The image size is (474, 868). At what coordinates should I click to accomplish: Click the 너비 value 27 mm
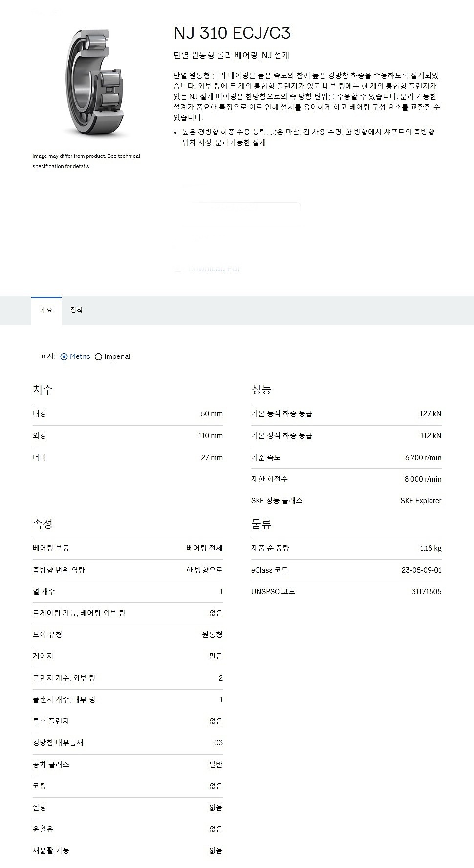[212, 458]
